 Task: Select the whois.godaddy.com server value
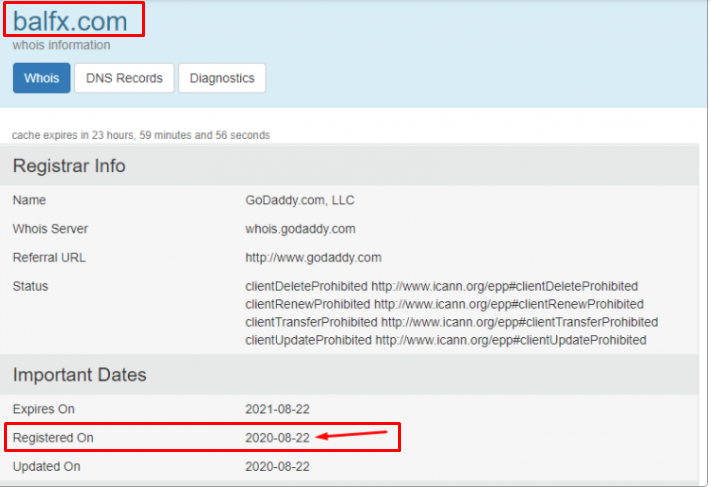[x=300, y=229]
